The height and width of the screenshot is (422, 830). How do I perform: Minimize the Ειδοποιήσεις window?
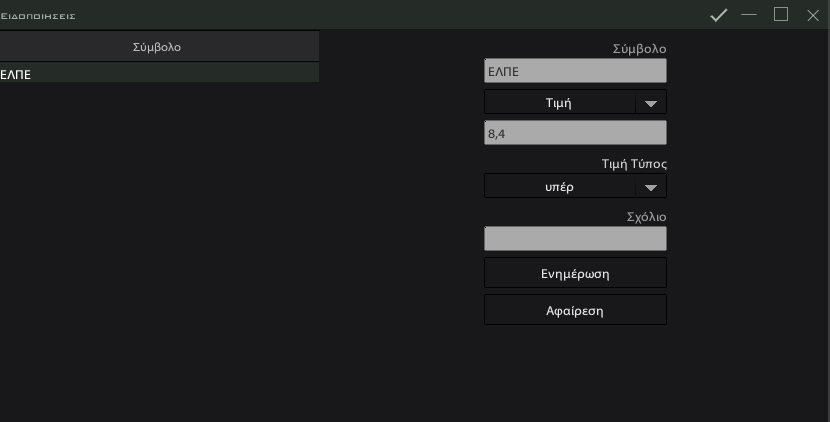(749, 15)
